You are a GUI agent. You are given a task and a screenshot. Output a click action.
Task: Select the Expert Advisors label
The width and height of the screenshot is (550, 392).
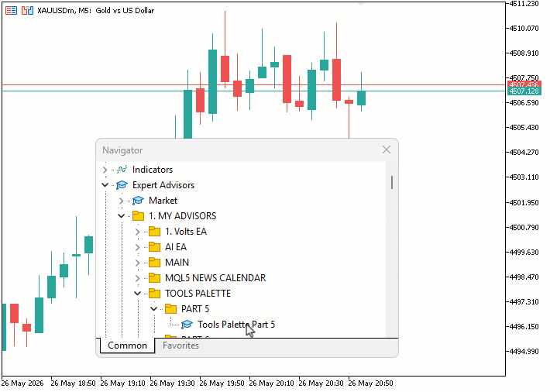pyautogui.click(x=163, y=185)
